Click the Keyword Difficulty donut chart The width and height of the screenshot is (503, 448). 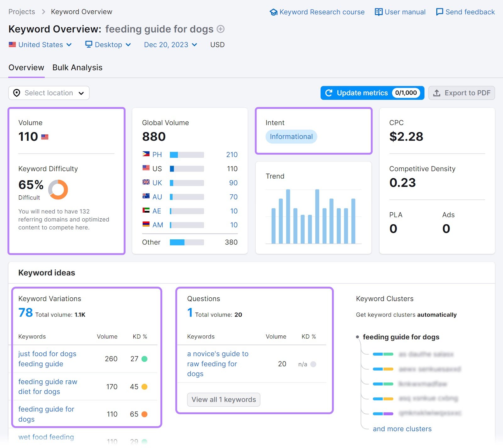pyautogui.click(x=58, y=189)
